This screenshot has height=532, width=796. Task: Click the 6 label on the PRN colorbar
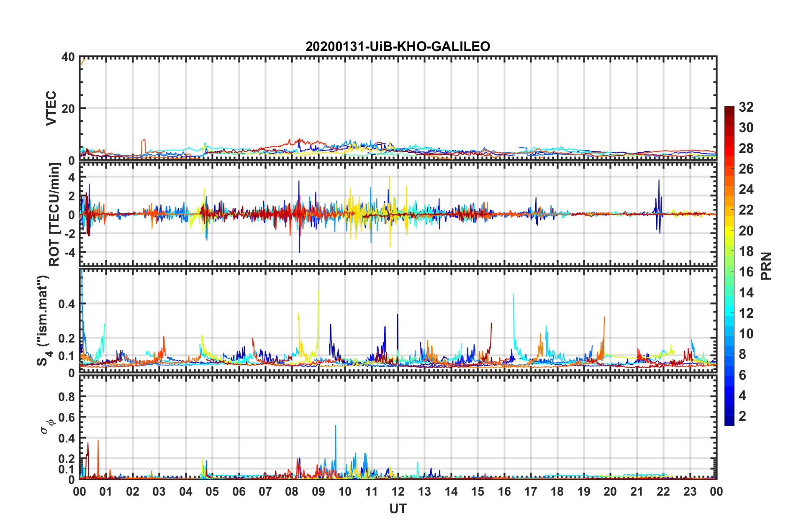[742, 375]
